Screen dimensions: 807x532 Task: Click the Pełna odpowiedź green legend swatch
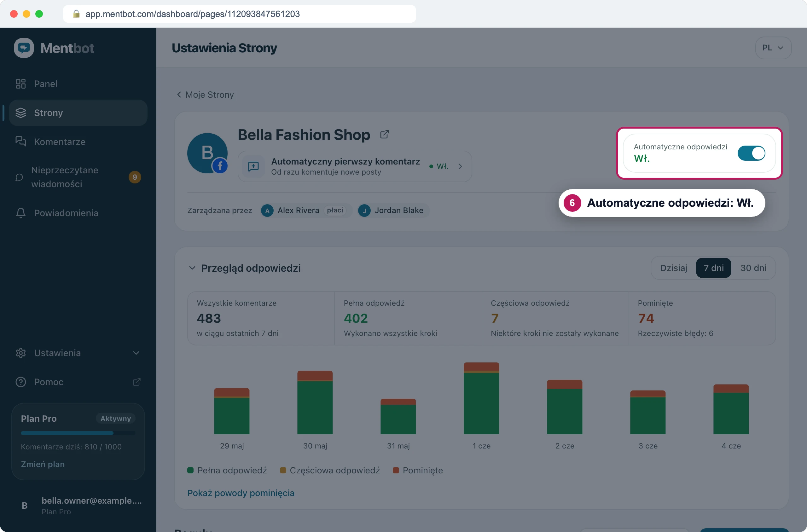tap(190, 470)
